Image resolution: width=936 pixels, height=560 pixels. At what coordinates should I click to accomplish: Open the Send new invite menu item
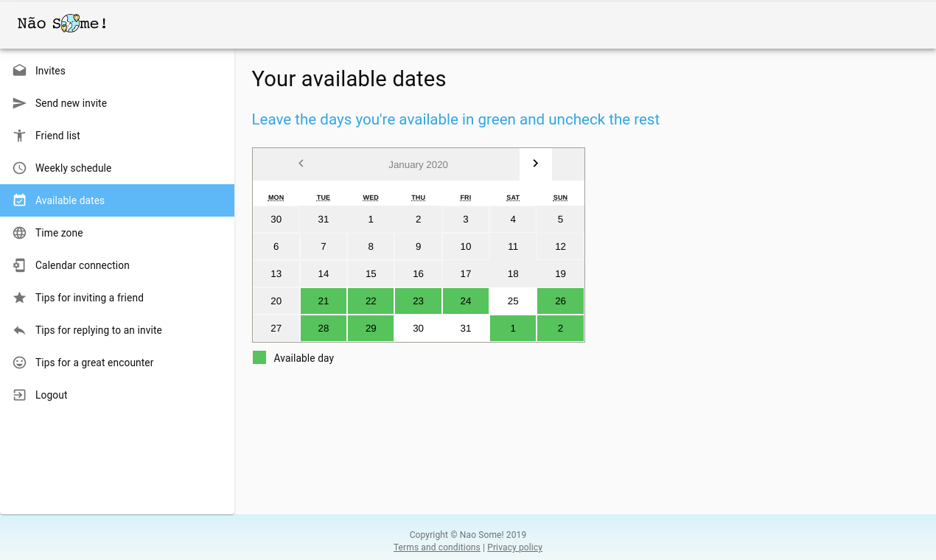(117, 103)
